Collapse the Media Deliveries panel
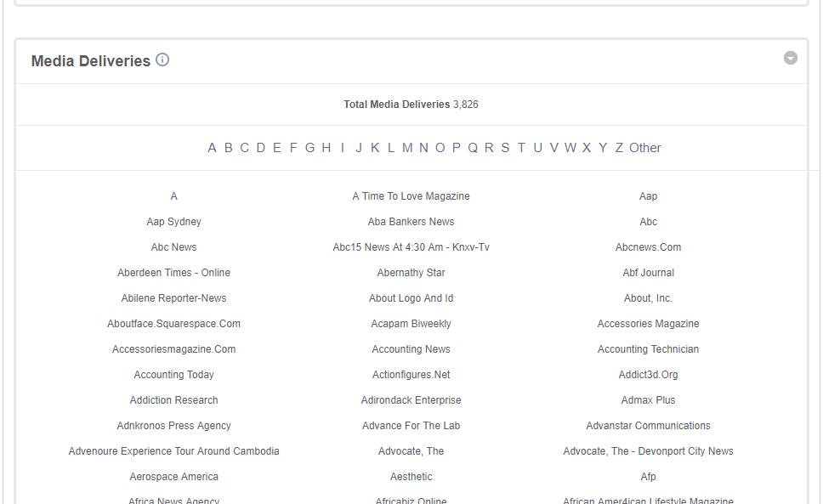Screen dimensions: 823x504 [791, 58]
